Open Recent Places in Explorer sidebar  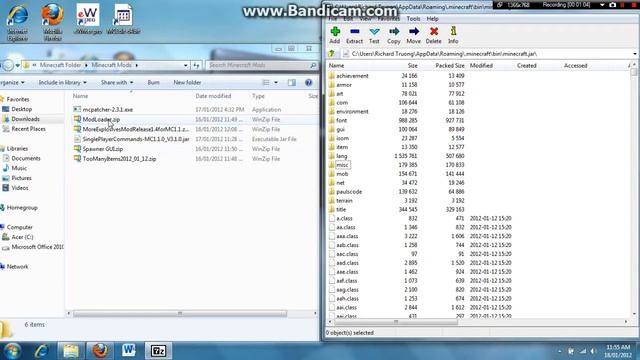point(28,129)
